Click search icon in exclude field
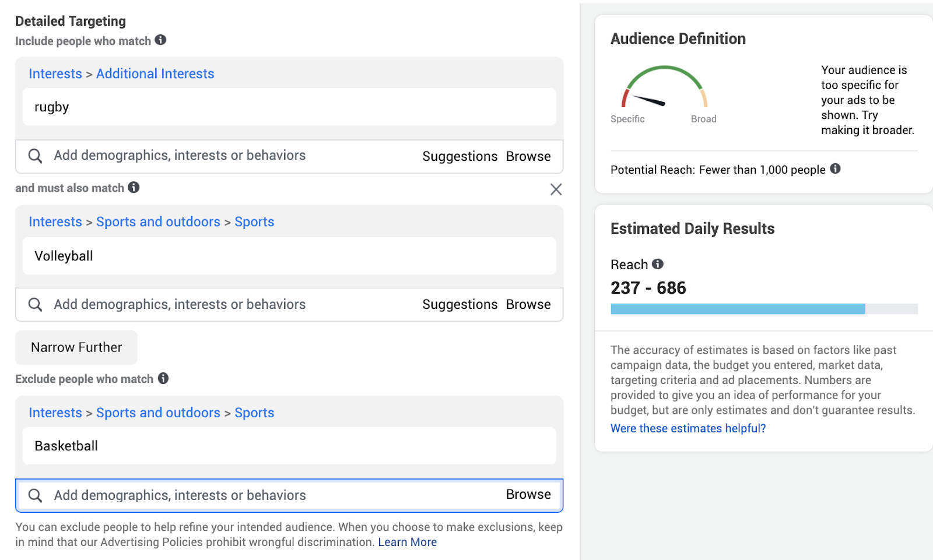933x560 pixels. coord(35,495)
